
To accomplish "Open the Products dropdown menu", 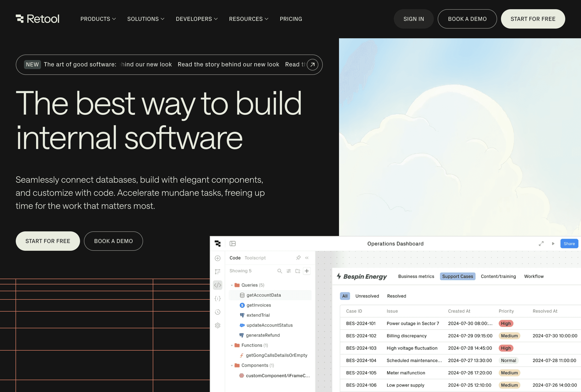I will tap(98, 19).
